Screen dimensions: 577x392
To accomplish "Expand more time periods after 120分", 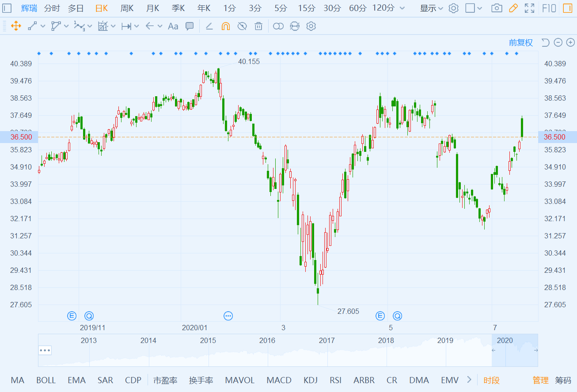I will [x=402, y=8].
